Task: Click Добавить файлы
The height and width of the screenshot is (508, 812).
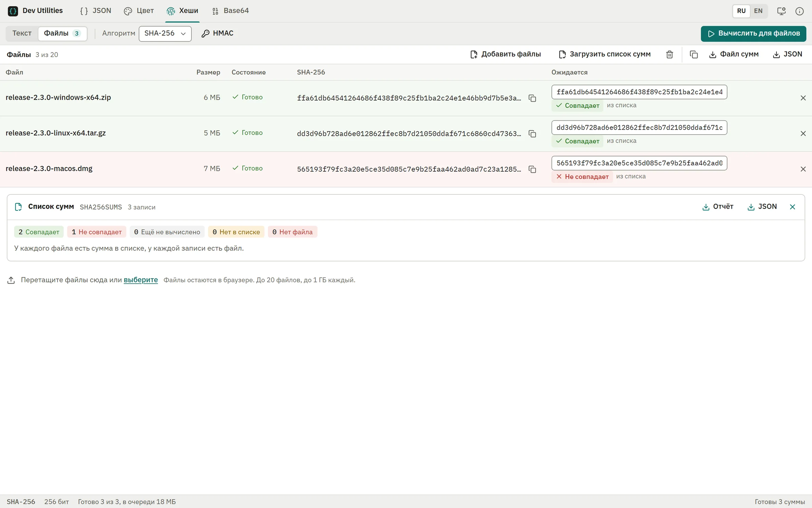Action: click(x=505, y=54)
